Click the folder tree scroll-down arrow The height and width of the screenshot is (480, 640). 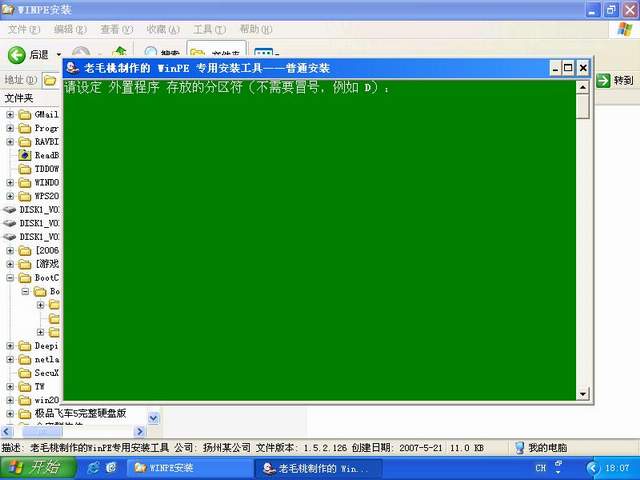coord(153,418)
